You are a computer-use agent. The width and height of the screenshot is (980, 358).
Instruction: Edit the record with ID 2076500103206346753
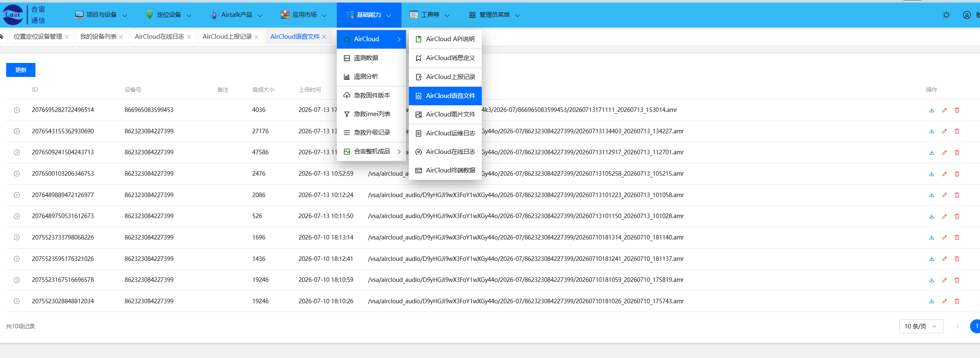pos(945,174)
